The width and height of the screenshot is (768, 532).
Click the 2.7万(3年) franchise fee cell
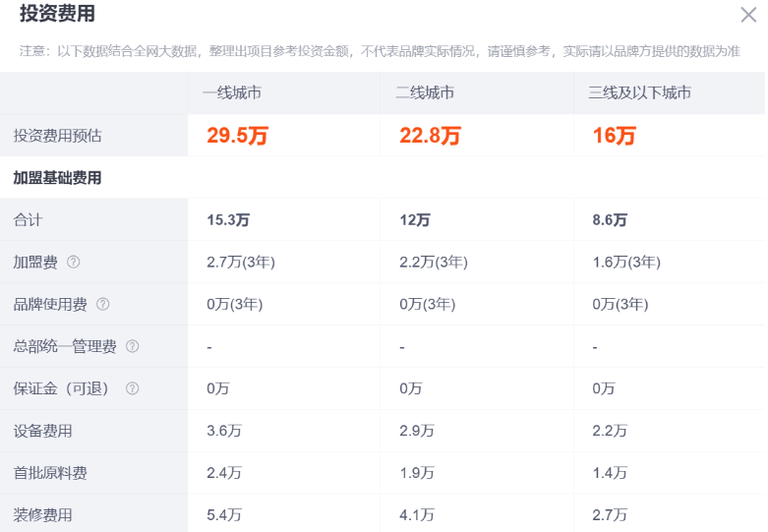tap(241, 263)
